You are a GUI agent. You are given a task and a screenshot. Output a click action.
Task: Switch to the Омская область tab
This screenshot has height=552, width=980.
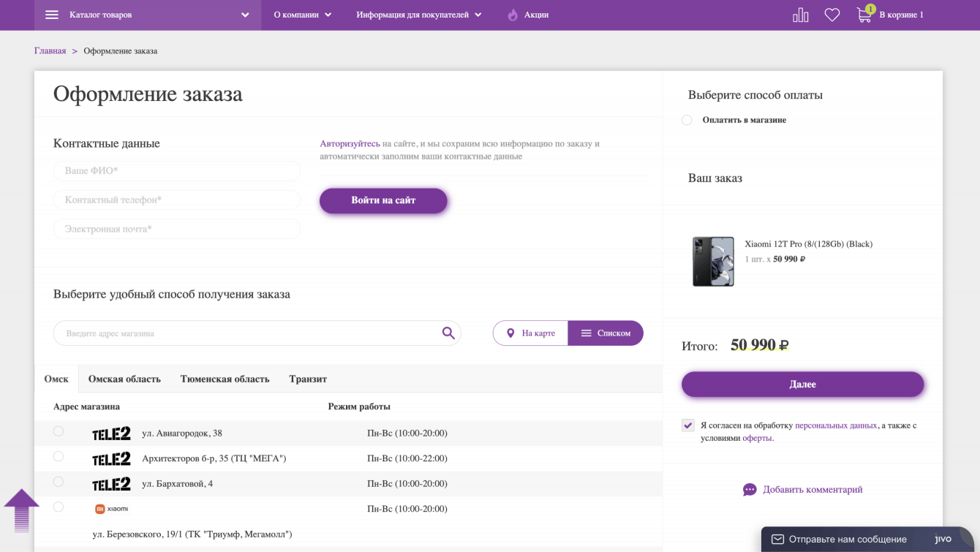click(x=124, y=379)
